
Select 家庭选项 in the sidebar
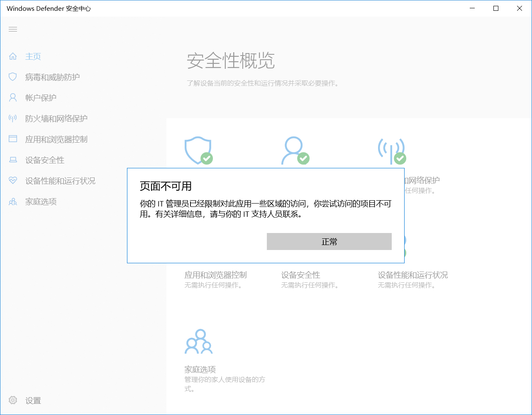(41, 201)
